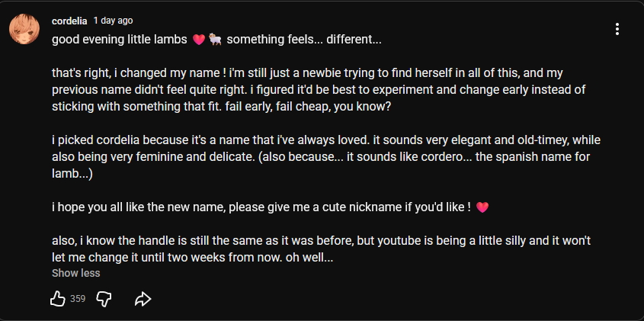Image resolution: width=644 pixels, height=321 pixels.
Task: Visit the cordelia channel name link
Action: click(70, 21)
